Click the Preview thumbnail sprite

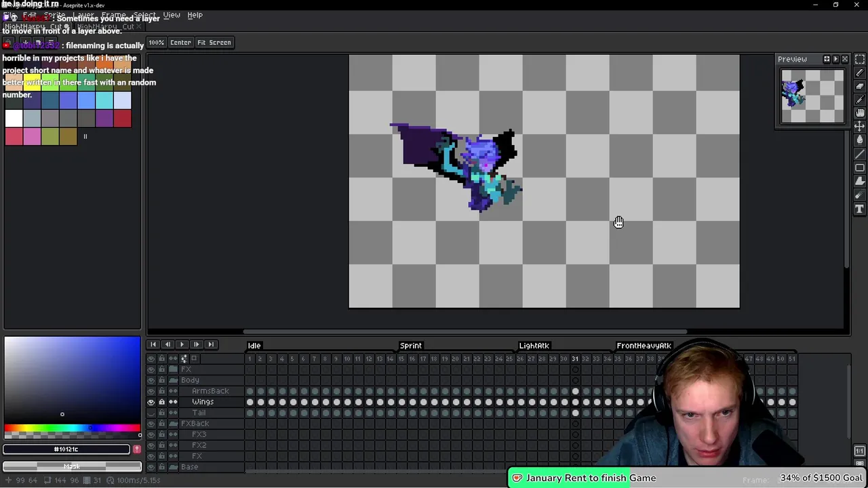793,94
